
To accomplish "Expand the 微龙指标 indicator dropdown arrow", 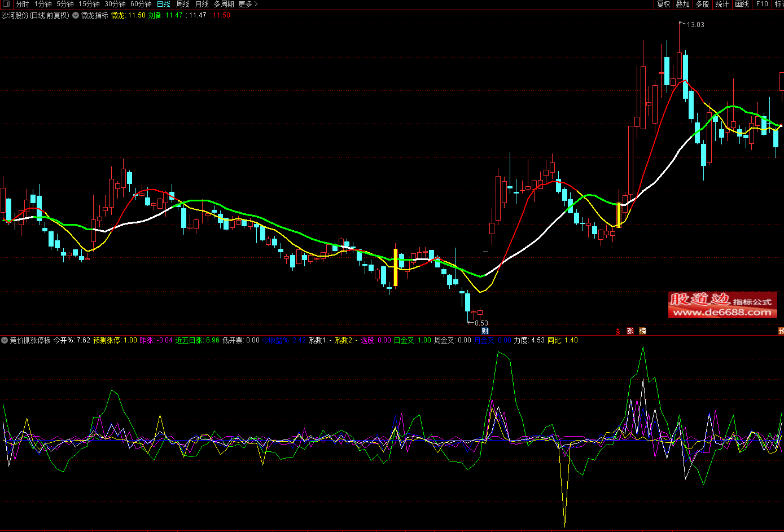I will (76, 15).
